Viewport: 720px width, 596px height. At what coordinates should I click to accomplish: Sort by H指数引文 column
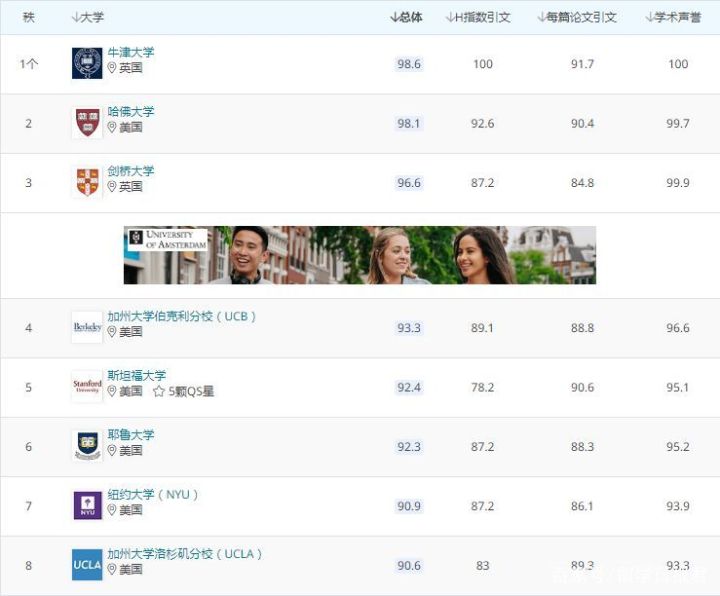pyautogui.click(x=478, y=17)
